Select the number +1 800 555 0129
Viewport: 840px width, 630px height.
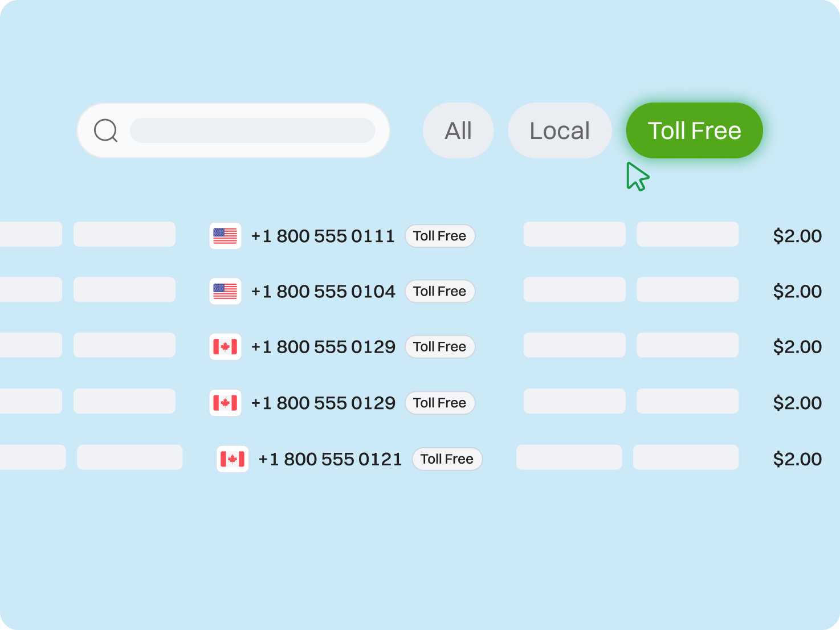[x=324, y=346]
